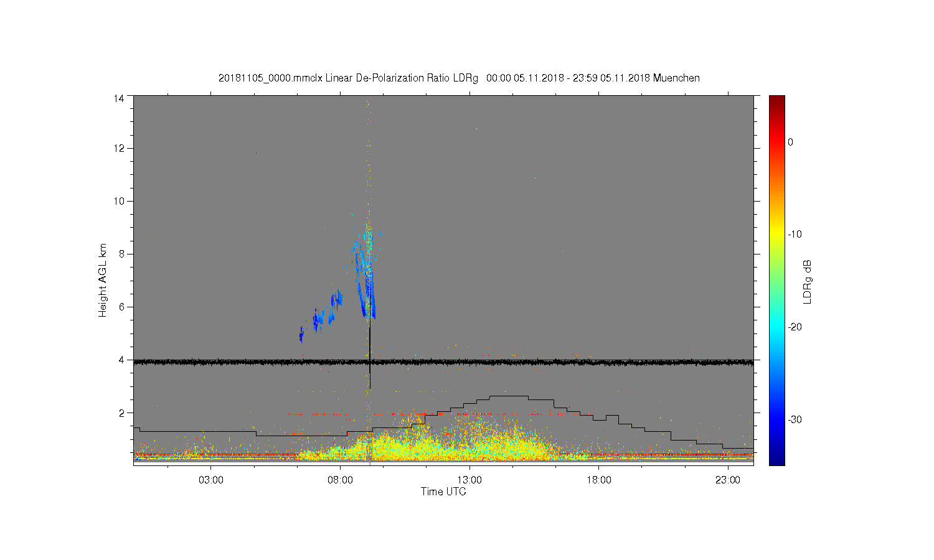Click the yellow region of the colorbar
934x560 pixels.
point(776,235)
